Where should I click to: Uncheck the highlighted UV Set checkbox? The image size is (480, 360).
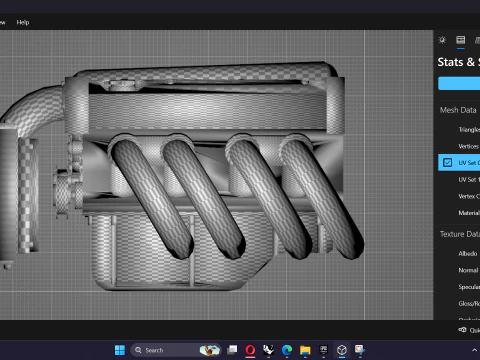[x=447, y=163]
